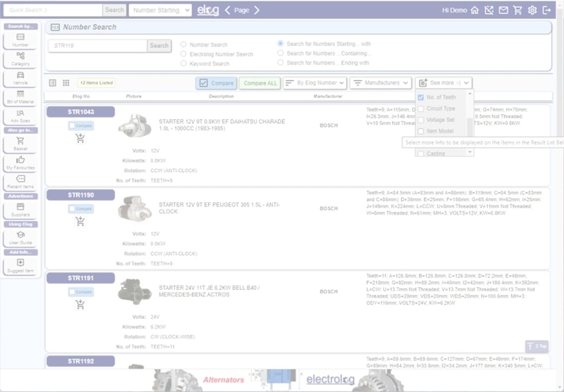Choose Search for Numbers Ending with

(281, 63)
